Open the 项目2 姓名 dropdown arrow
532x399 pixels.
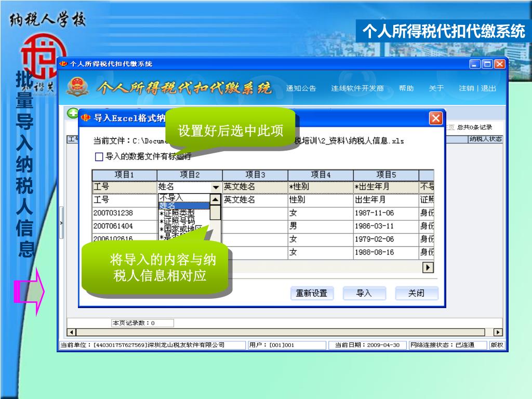(216, 187)
